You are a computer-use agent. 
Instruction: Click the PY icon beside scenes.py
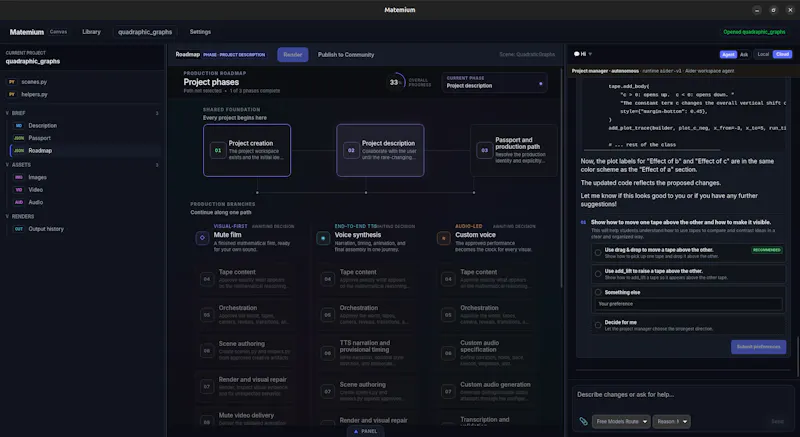[x=12, y=82]
